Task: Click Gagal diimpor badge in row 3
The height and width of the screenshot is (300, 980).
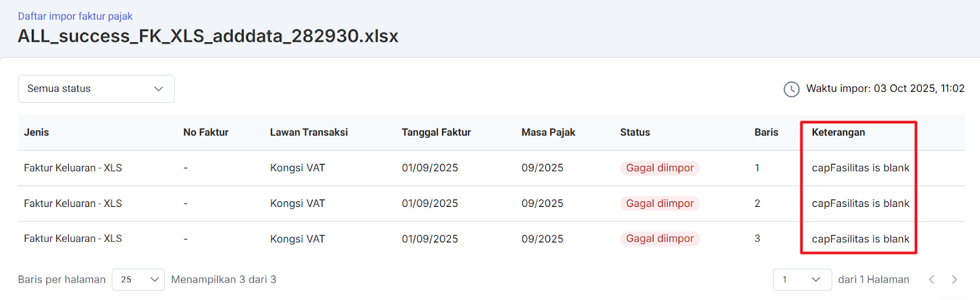Action: tap(660, 239)
